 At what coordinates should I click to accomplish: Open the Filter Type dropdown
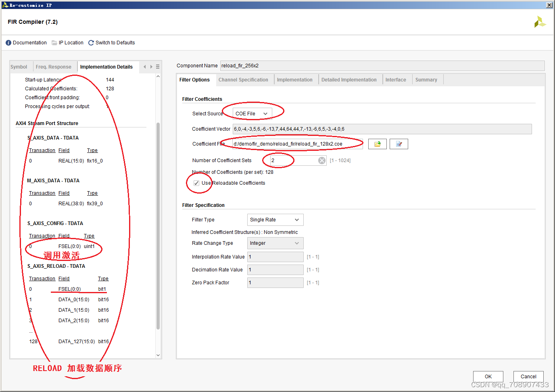pos(275,220)
